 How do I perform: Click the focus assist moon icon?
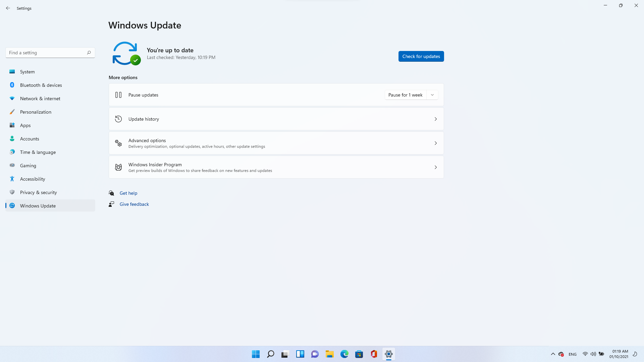click(635, 354)
